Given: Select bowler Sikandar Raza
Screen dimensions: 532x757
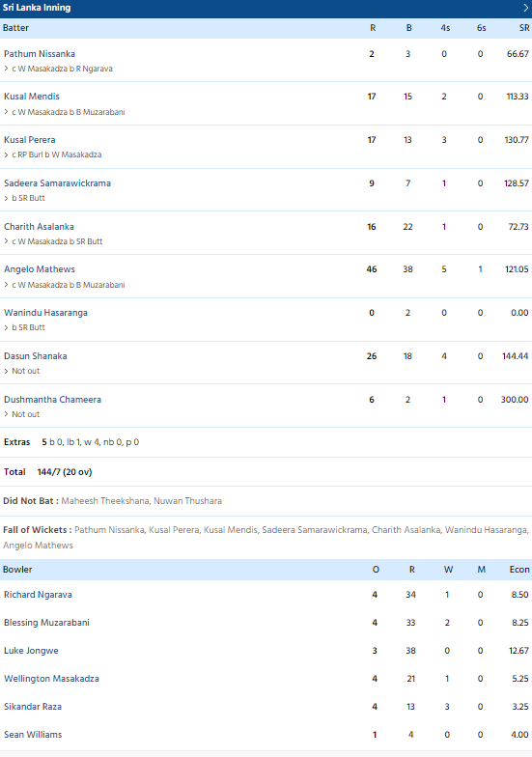Looking at the screenshot, I should (33, 707).
